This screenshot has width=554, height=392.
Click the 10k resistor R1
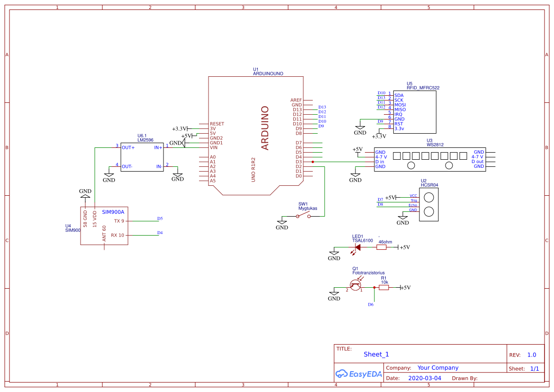click(x=384, y=287)
